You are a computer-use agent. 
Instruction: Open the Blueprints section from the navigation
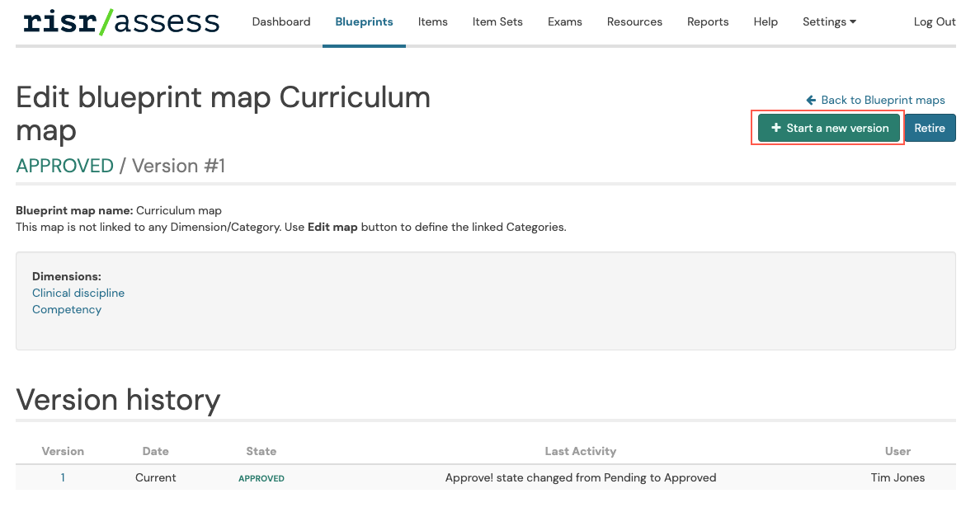[364, 21]
